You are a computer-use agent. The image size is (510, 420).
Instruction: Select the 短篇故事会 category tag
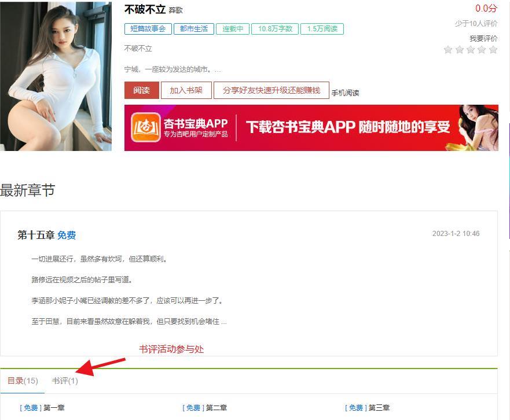pyautogui.click(x=148, y=28)
